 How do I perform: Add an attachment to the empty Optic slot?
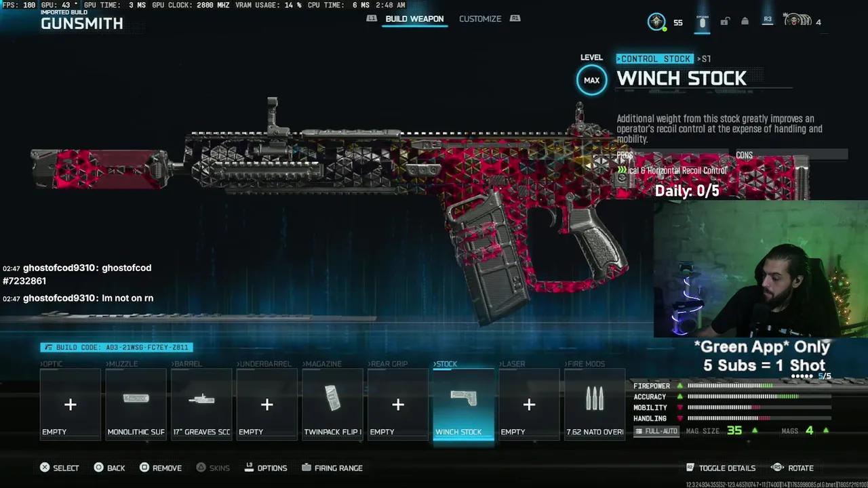pyautogui.click(x=71, y=405)
